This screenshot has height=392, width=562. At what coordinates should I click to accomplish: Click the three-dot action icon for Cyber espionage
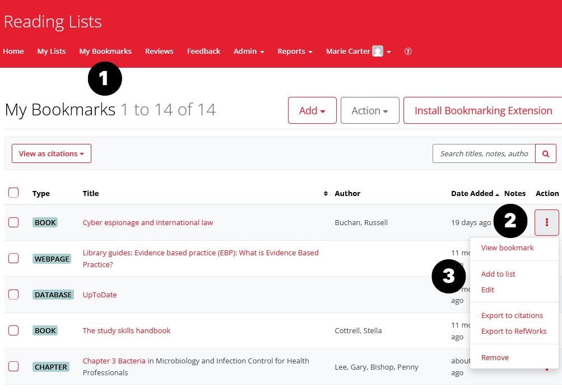547,222
